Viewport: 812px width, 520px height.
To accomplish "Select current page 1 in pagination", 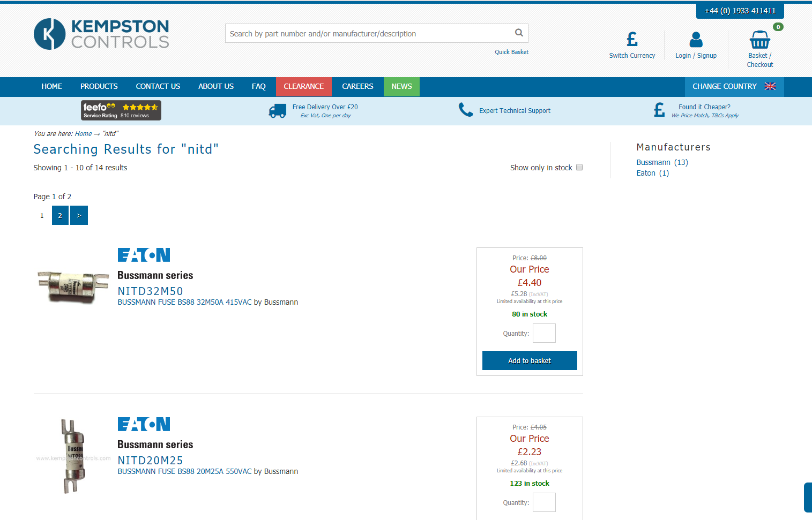I will click(x=42, y=215).
